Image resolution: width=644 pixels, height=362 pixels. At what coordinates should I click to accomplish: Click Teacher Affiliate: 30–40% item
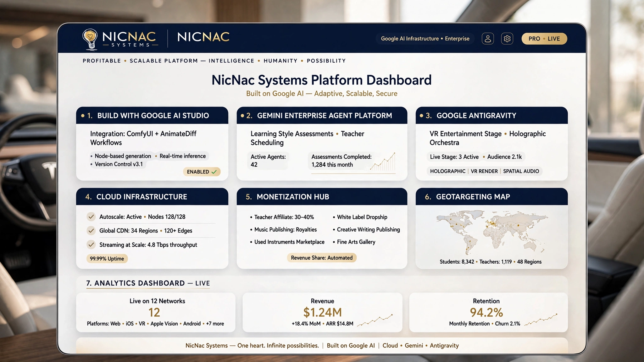[x=284, y=217]
